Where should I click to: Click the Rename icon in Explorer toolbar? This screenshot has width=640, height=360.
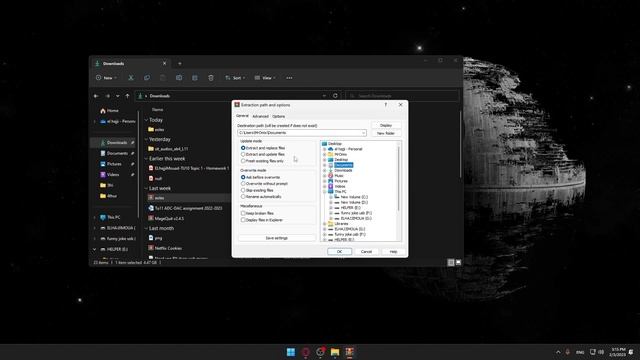(x=179, y=78)
